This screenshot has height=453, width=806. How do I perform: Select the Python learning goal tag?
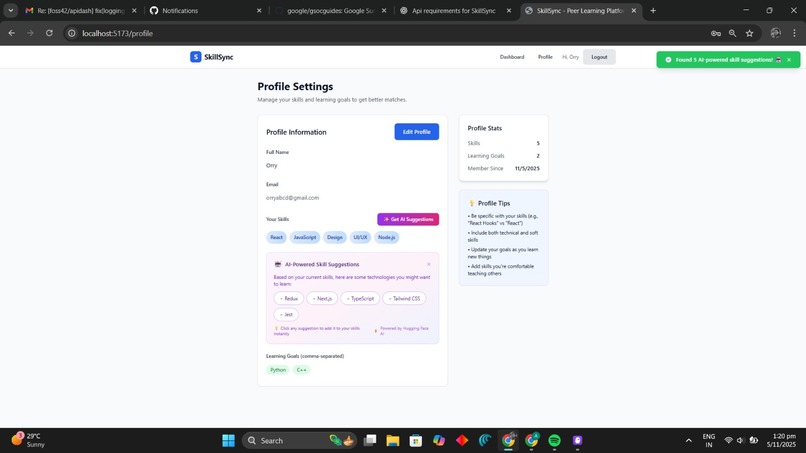coord(278,370)
